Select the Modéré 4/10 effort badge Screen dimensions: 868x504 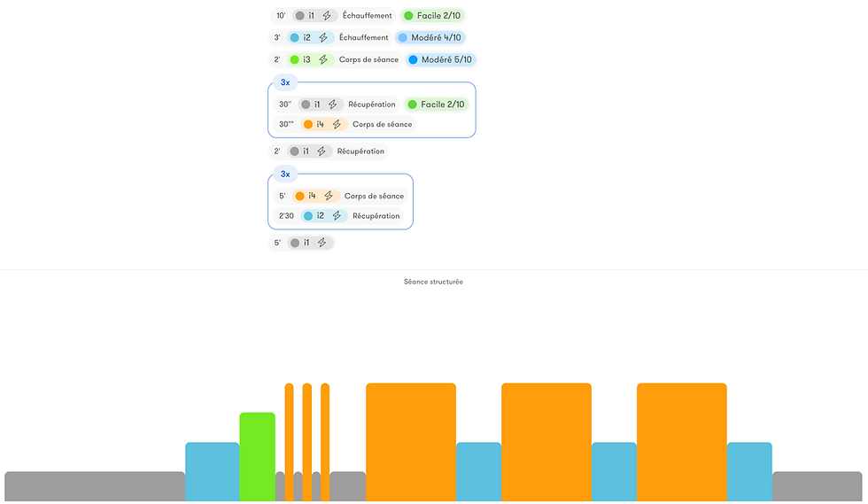(430, 38)
